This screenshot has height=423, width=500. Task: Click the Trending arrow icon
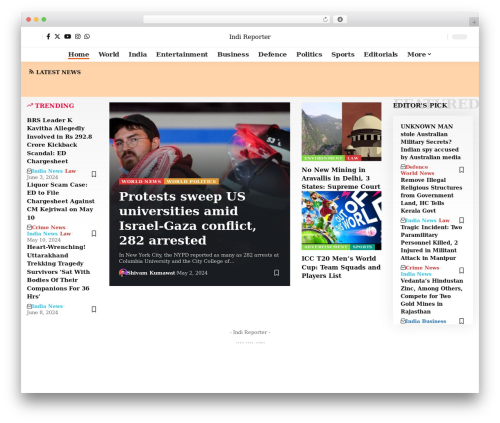[x=30, y=105]
